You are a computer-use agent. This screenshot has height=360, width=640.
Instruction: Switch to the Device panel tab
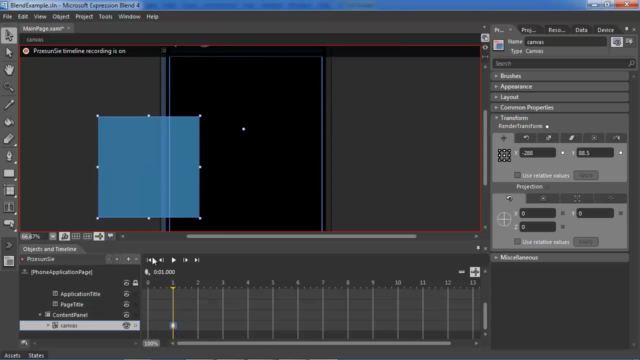tap(605, 30)
